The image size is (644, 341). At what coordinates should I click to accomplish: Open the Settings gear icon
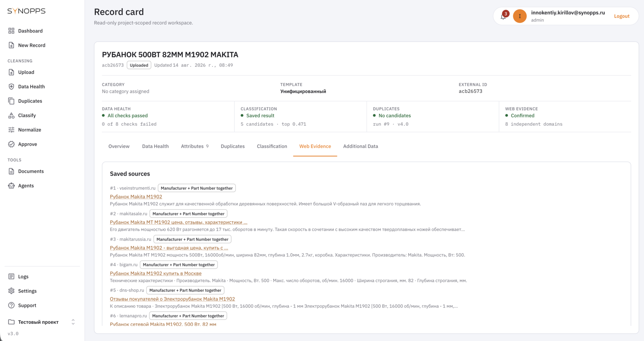pos(11,291)
